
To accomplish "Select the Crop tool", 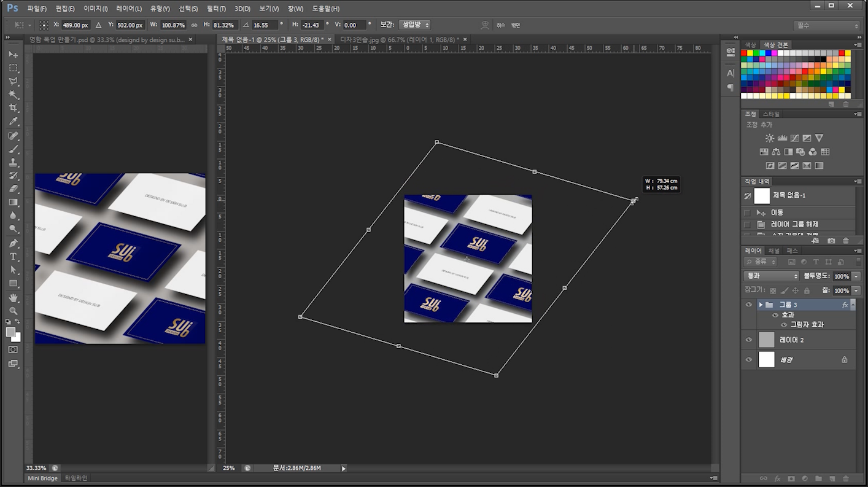I will pyautogui.click(x=14, y=108).
